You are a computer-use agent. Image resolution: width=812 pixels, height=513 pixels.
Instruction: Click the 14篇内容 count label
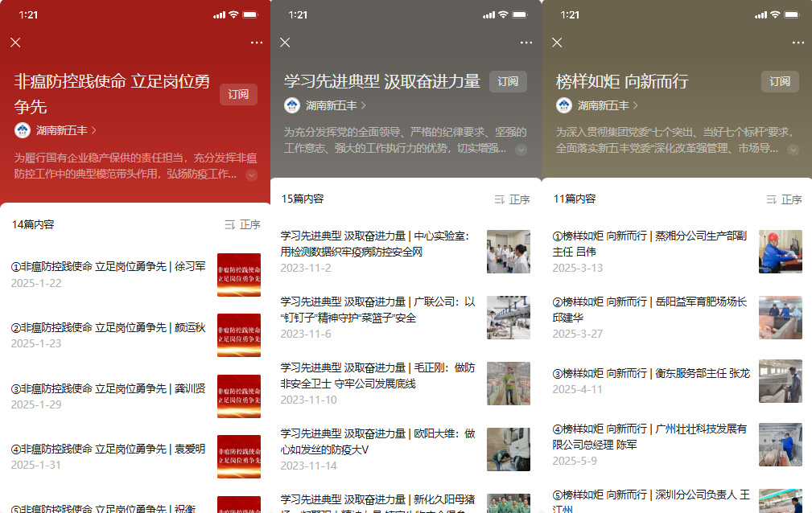click(33, 224)
